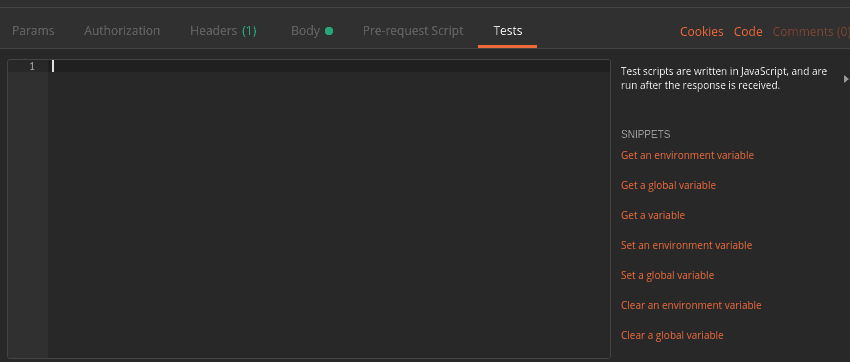The width and height of the screenshot is (850, 362).
Task: Collapse the snippets panel arrow
Action: (x=846, y=79)
